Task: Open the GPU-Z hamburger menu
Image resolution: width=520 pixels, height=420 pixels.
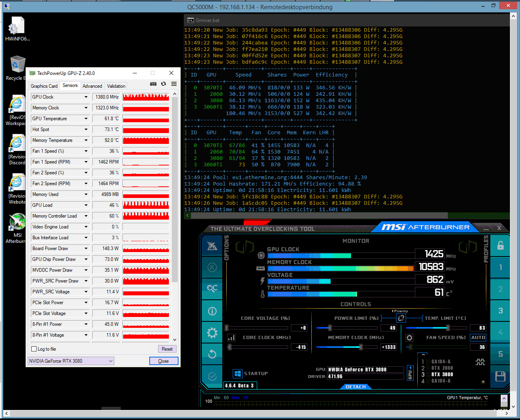Action: pyautogui.click(x=174, y=84)
